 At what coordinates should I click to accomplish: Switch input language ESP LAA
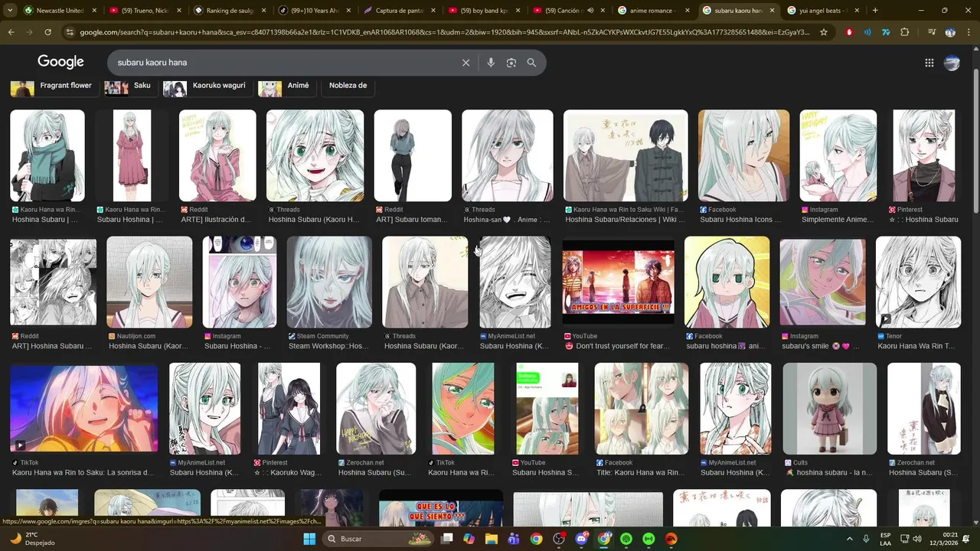tap(885, 539)
